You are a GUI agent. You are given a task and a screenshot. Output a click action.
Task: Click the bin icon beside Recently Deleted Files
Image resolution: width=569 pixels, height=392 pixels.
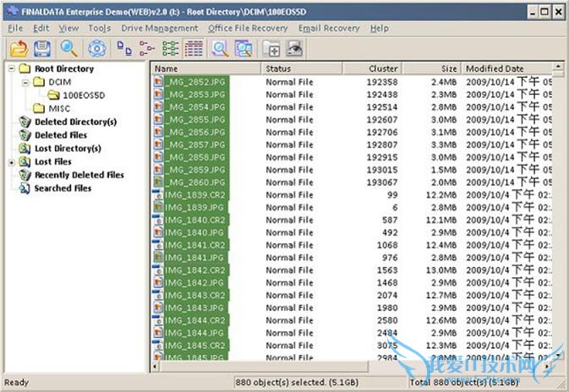[25, 175]
